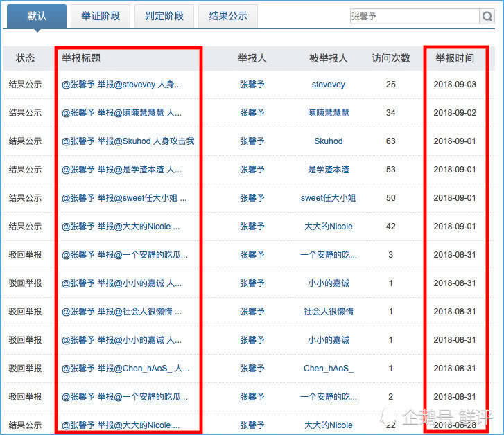The height and width of the screenshot is (435, 504).
Task: View reported user 社会人很懒惰
Action: click(x=328, y=312)
